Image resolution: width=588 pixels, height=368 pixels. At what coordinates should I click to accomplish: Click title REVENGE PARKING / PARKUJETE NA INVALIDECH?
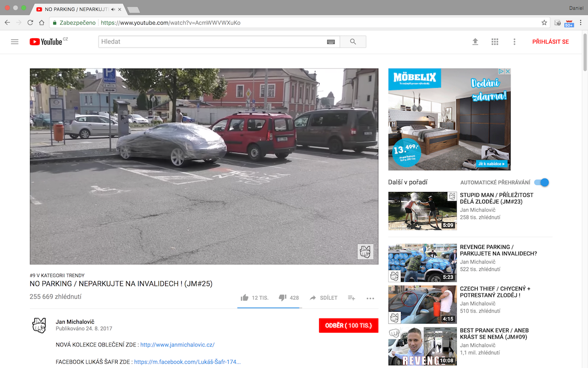click(x=498, y=250)
